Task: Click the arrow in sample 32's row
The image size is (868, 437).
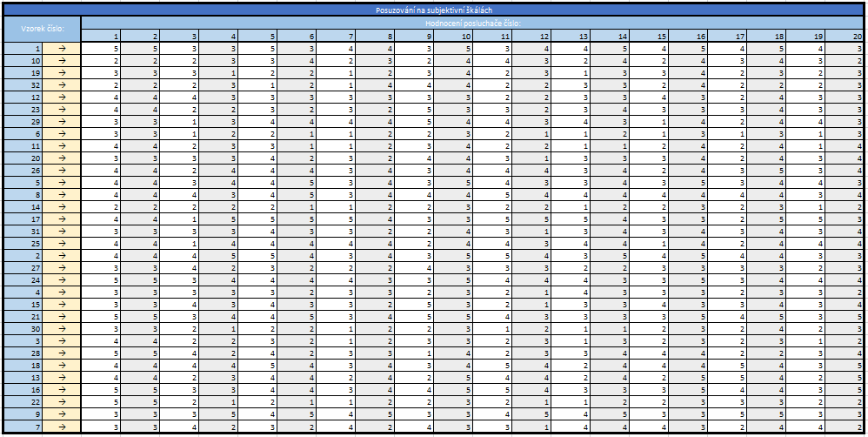Action: click(x=62, y=85)
